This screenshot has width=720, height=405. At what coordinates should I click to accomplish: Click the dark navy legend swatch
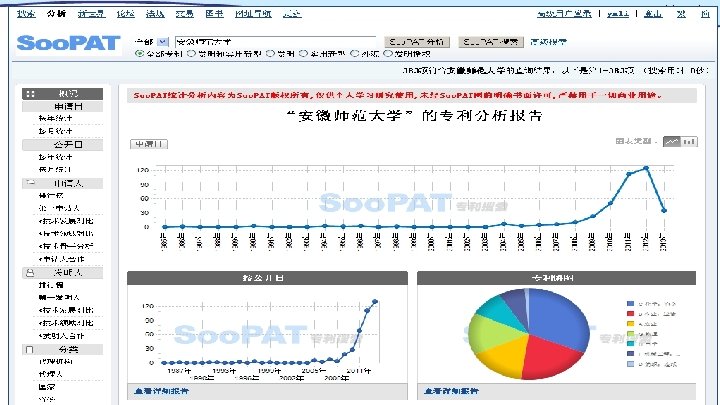coord(630,354)
